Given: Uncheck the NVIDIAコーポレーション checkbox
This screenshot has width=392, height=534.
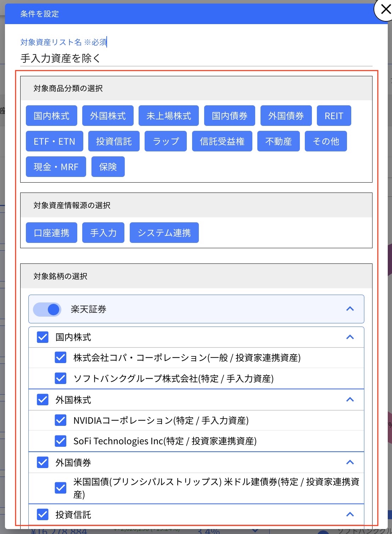Looking at the screenshot, I should coord(60,420).
